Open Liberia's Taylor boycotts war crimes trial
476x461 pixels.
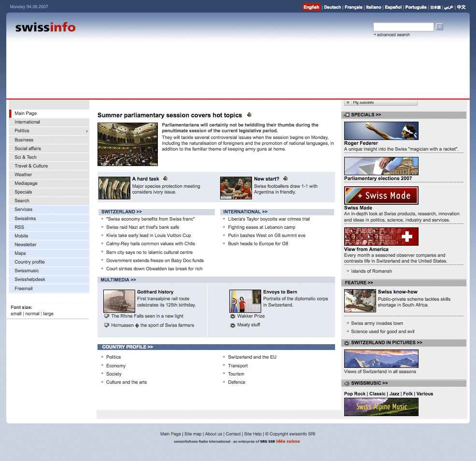click(x=269, y=219)
